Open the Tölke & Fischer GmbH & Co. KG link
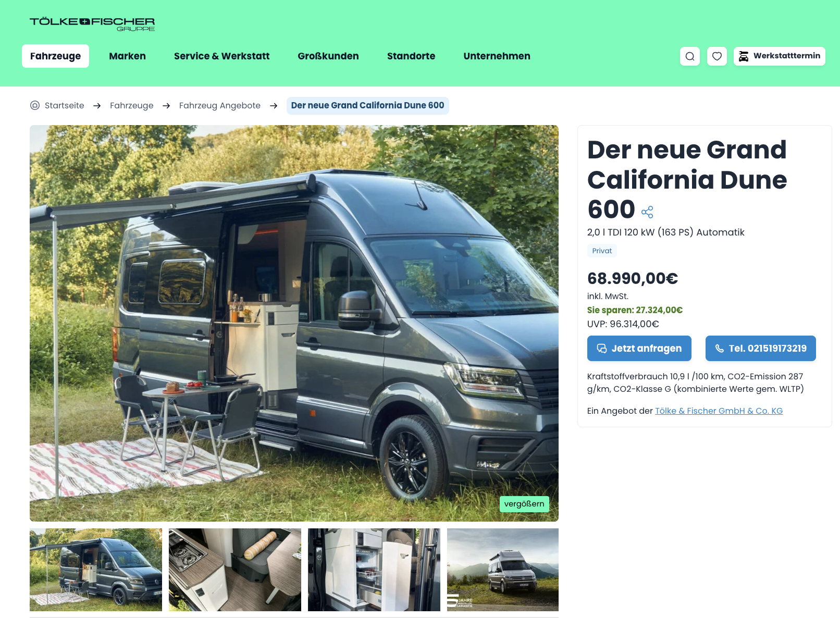The height and width of the screenshot is (618, 840). pyautogui.click(x=719, y=411)
